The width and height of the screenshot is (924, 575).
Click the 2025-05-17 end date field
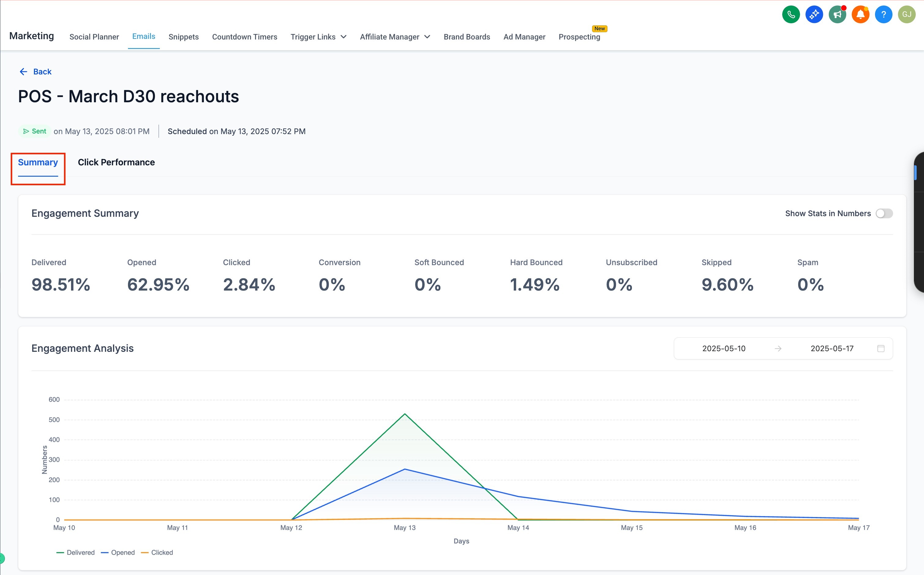(x=832, y=348)
